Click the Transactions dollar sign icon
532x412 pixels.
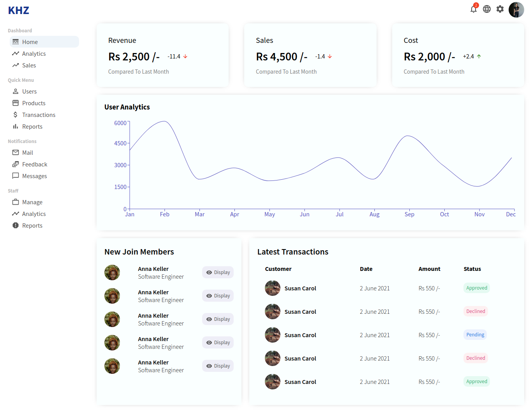(x=16, y=115)
